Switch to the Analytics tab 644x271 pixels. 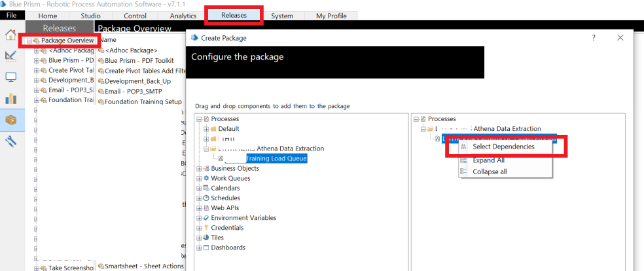pyautogui.click(x=183, y=16)
